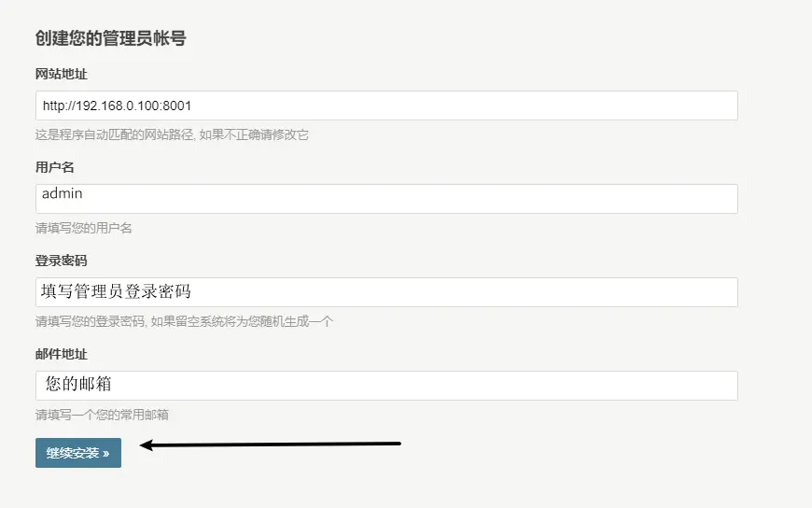Click the 邮件地址 field label
This screenshot has width=812, height=508.
(62, 354)
